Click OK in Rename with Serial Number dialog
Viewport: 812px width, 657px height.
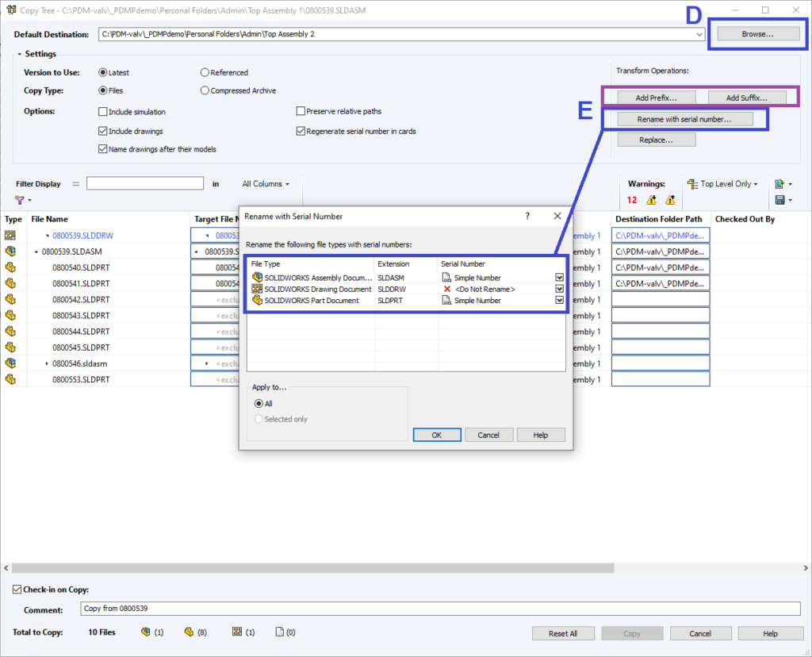(436, 435)
